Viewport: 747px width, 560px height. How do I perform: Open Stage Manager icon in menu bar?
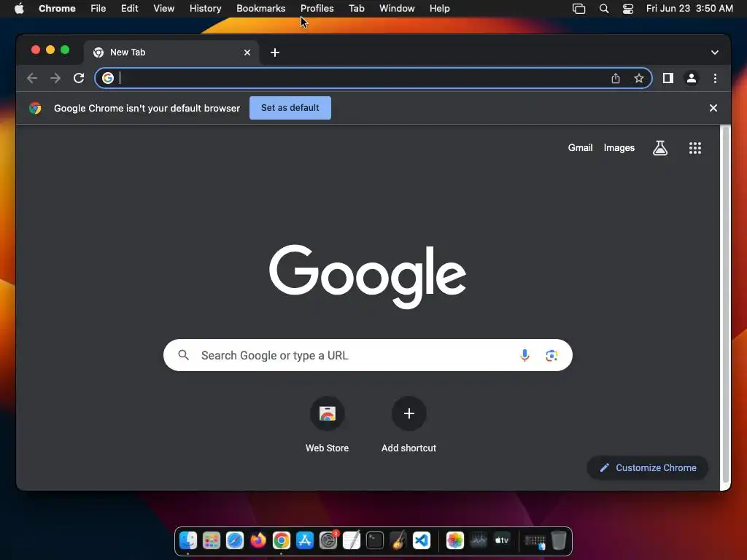[x=578, y=8]
